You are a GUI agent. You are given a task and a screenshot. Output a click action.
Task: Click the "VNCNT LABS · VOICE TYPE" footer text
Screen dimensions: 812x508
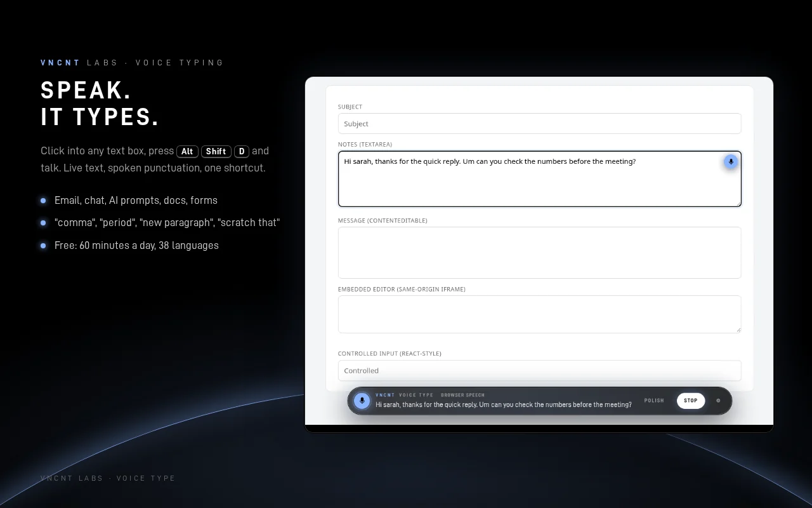(108, 478)
